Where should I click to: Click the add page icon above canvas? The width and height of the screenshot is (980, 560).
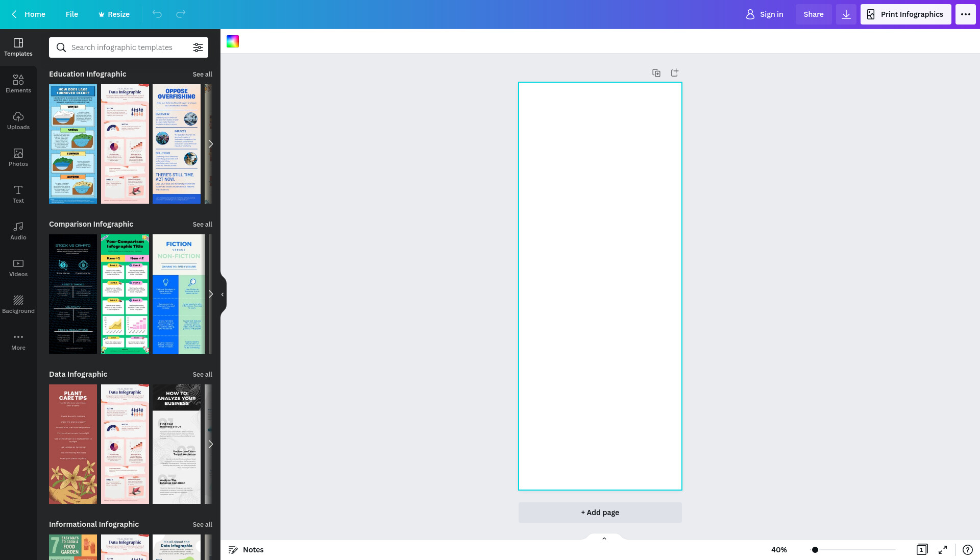[x=675, y=73]
